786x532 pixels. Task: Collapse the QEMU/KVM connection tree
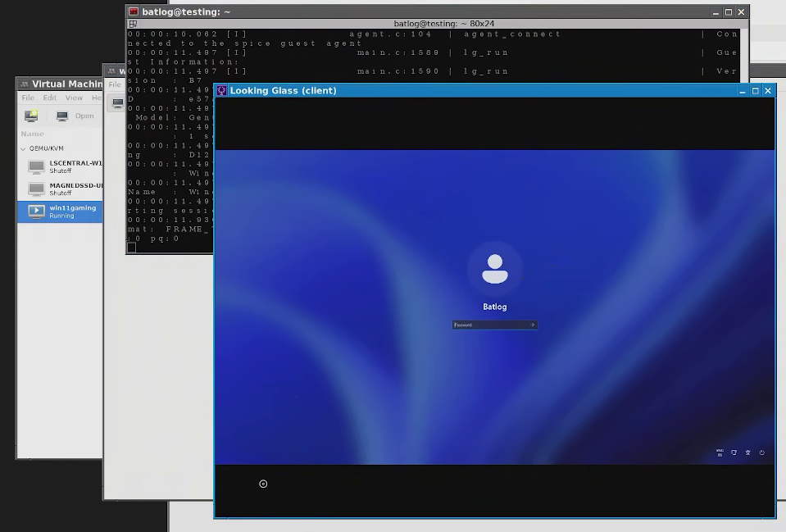23,149
